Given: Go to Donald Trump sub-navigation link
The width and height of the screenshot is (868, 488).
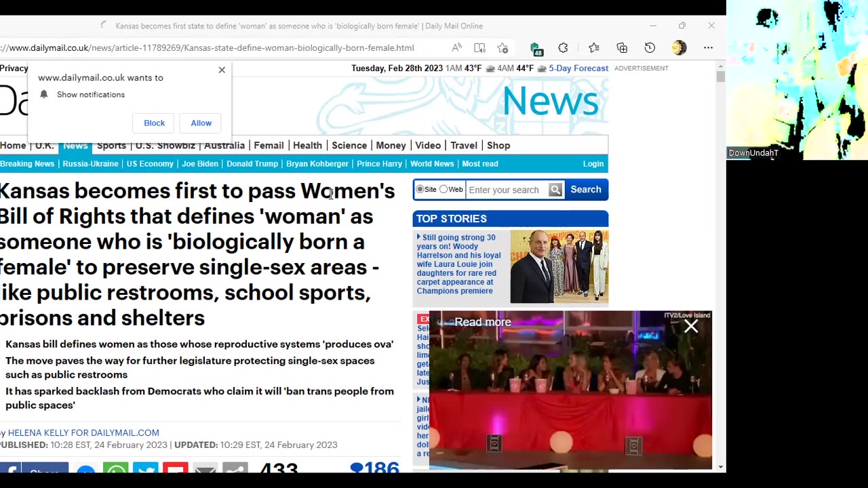Looking at the screenshot, I should tap(252, 164).
